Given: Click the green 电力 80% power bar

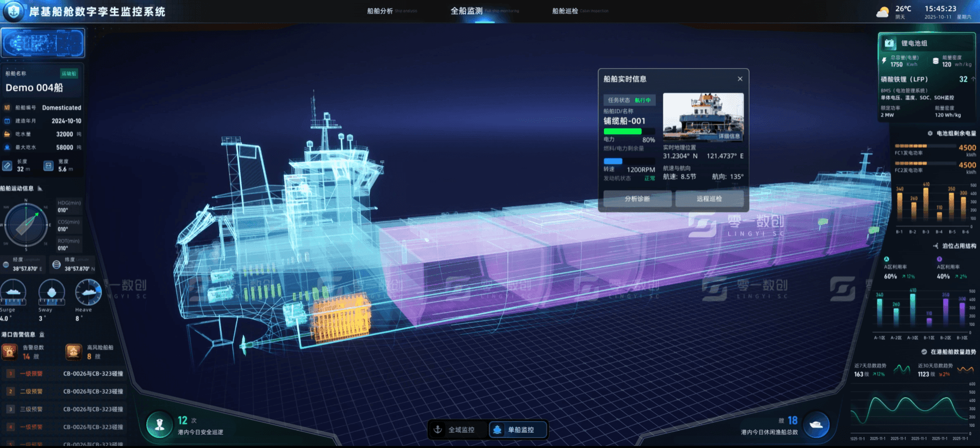Looking at the screenshot, I should click(x=622, y=132).
